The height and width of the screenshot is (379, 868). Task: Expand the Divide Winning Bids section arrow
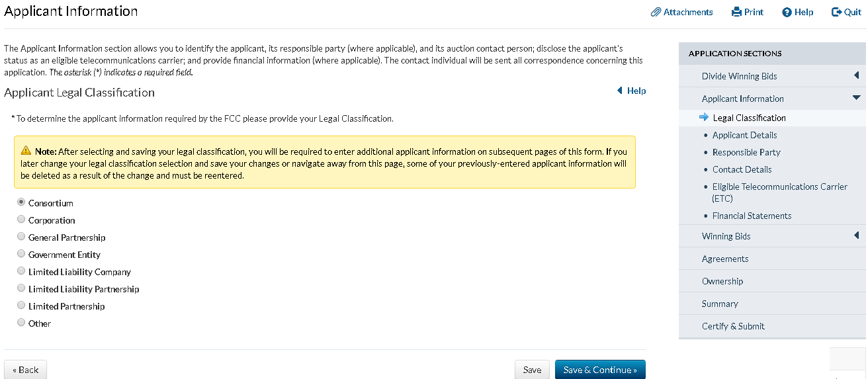[856, 76]
